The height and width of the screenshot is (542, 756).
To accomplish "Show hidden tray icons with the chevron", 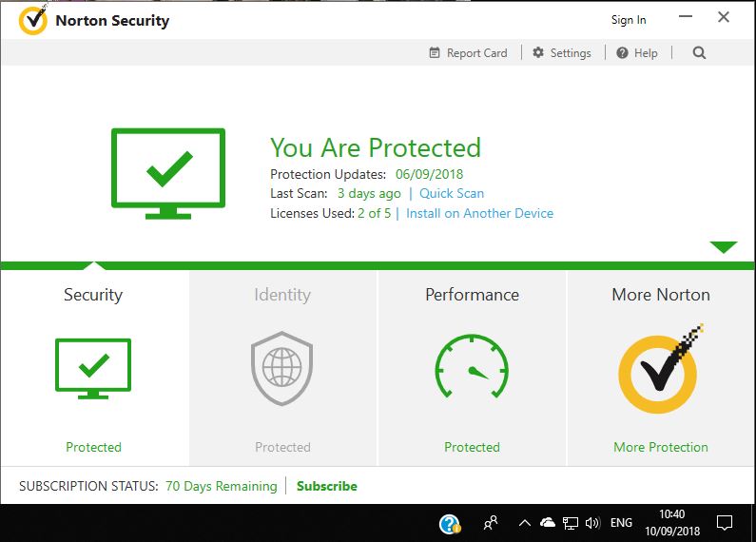I will pos(525,523).
